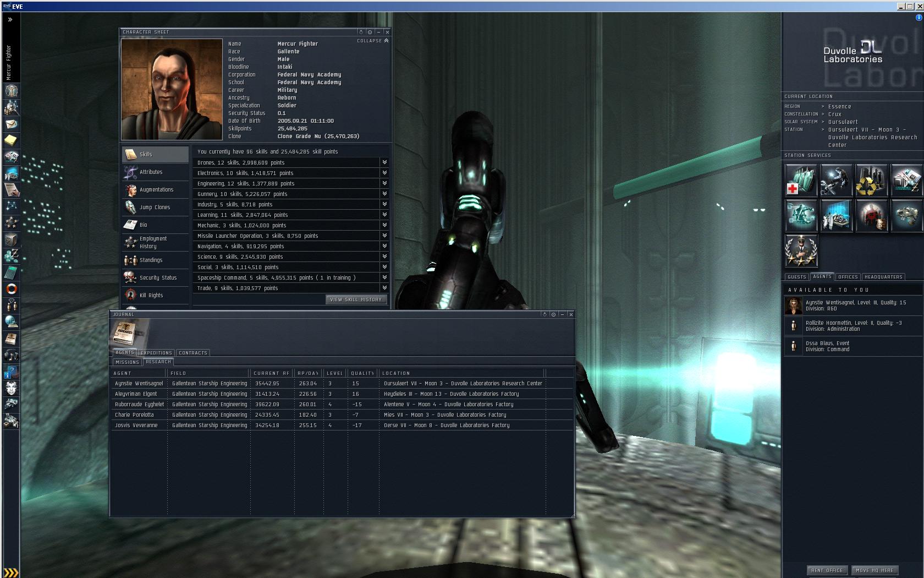
Task: Select Employment History in the character sheet
Action: coord(155,243)
